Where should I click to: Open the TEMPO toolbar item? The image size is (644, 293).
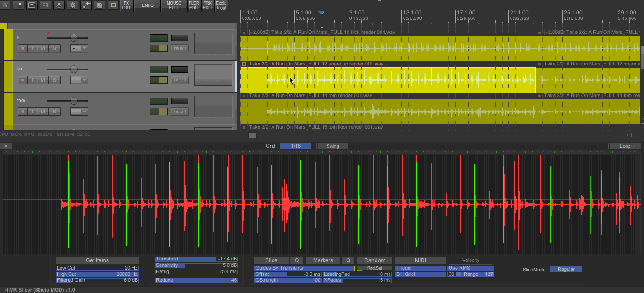click(x=147, y=5)
